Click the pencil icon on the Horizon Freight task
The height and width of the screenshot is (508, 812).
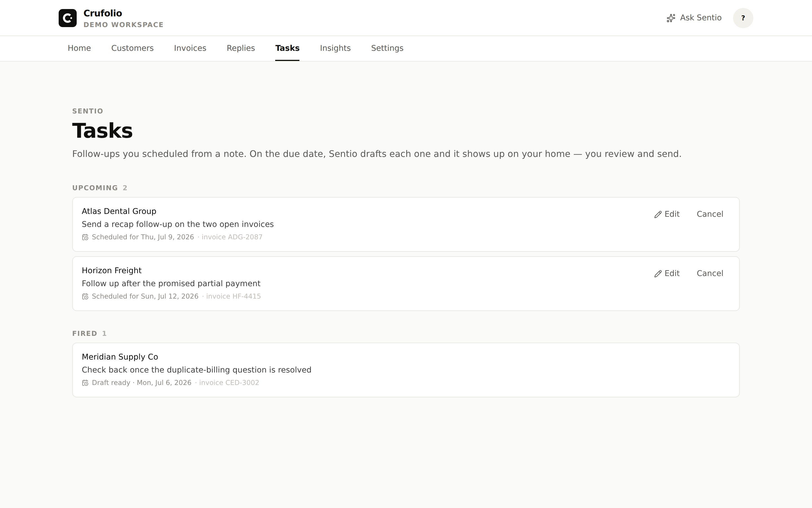pos(658,273)
